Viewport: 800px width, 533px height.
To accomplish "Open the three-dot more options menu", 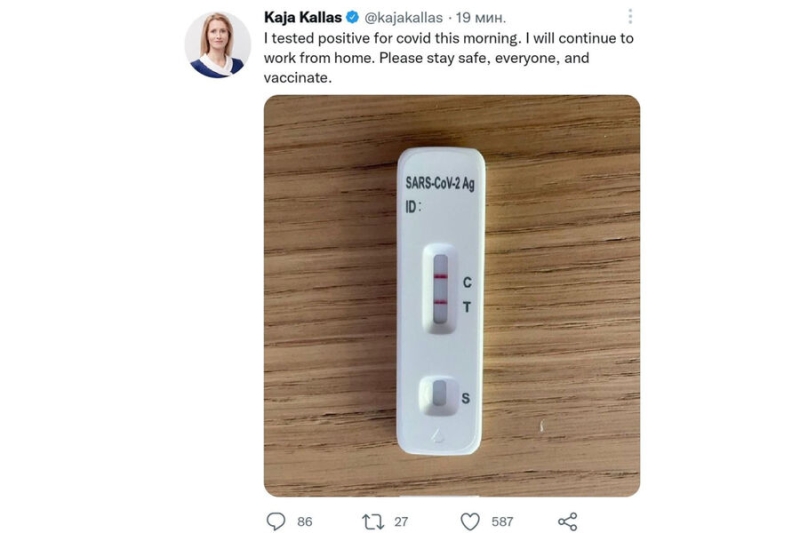I will click(629, 18).
